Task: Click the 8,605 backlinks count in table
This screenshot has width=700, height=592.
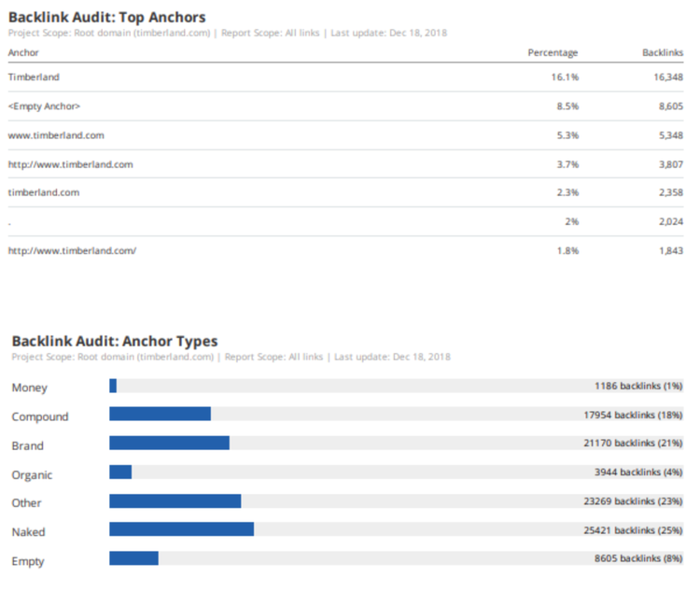Action: [x=671, y=106]
